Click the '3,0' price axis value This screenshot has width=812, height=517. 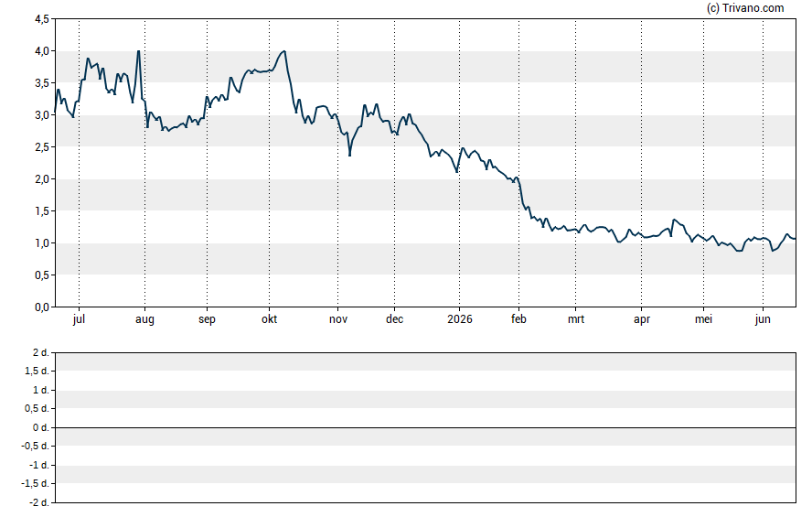pyautogui.click(x=42, y=115)
